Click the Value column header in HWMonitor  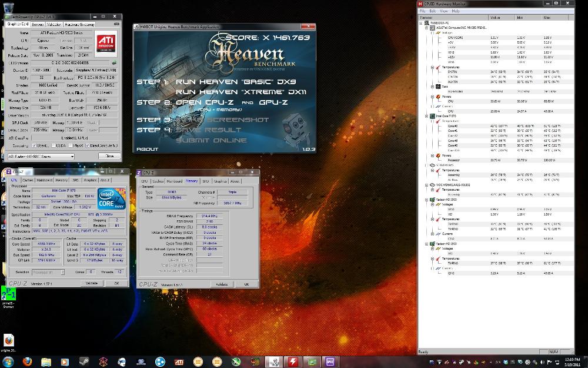point(502,18)
